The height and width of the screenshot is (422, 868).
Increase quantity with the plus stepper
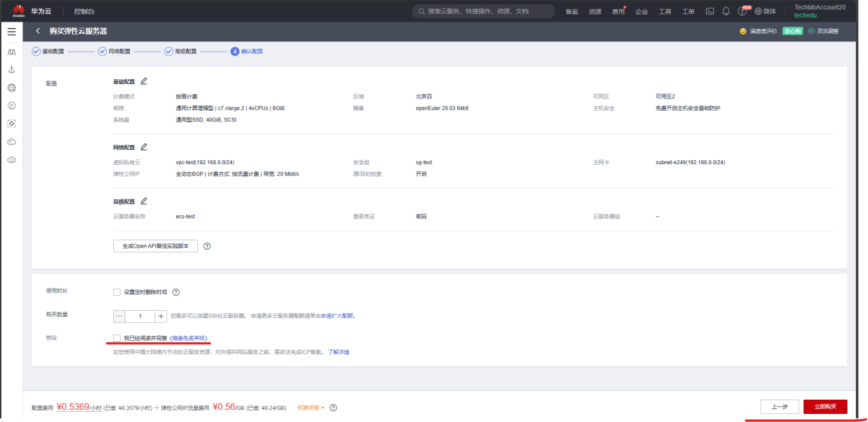[x=160, y=315]
